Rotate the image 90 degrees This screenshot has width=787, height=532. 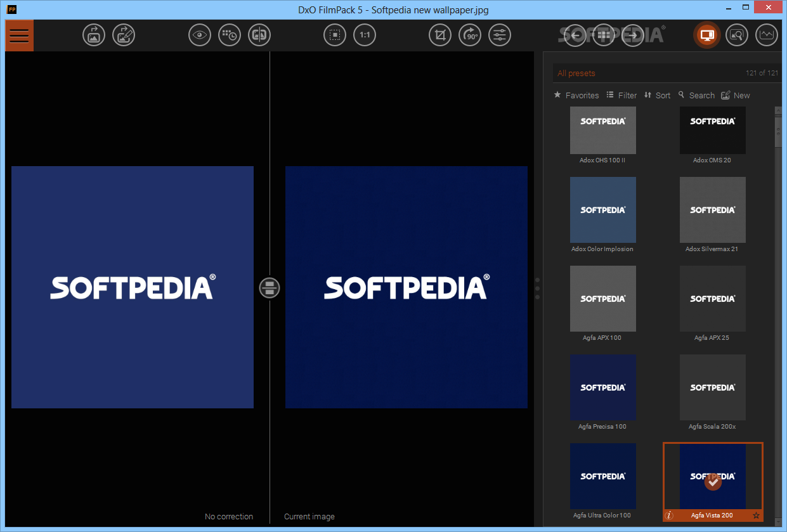click(x=471, y=35)
